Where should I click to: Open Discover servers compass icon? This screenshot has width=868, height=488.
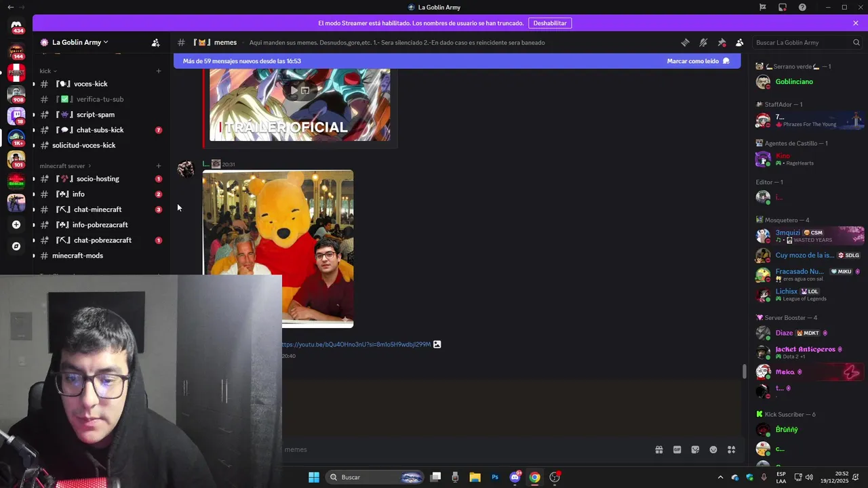click(x=16, y=246)
